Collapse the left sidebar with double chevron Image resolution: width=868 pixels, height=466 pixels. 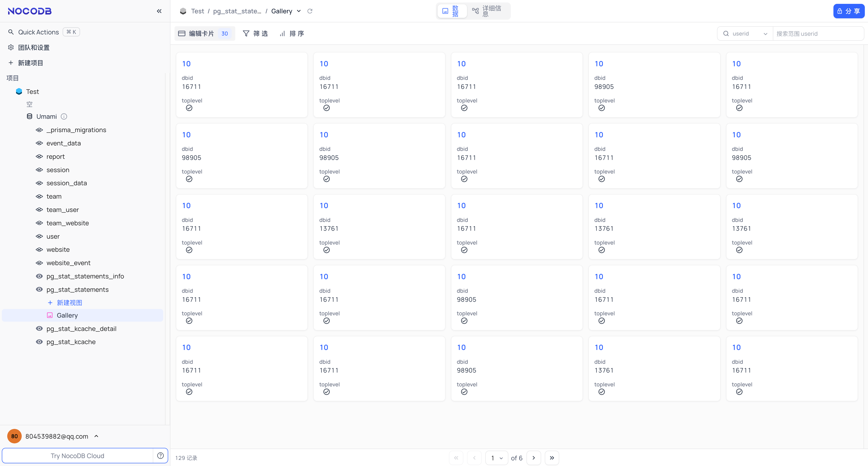coord(159,11)
